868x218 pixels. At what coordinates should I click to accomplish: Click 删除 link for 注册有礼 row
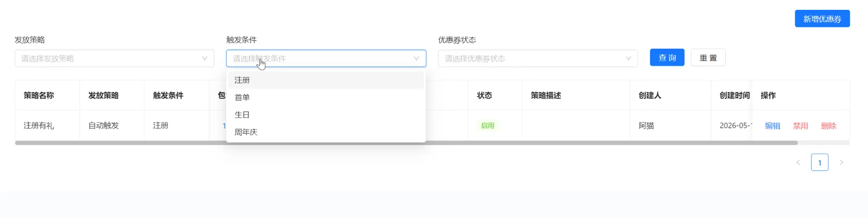[x=828, y=126]
